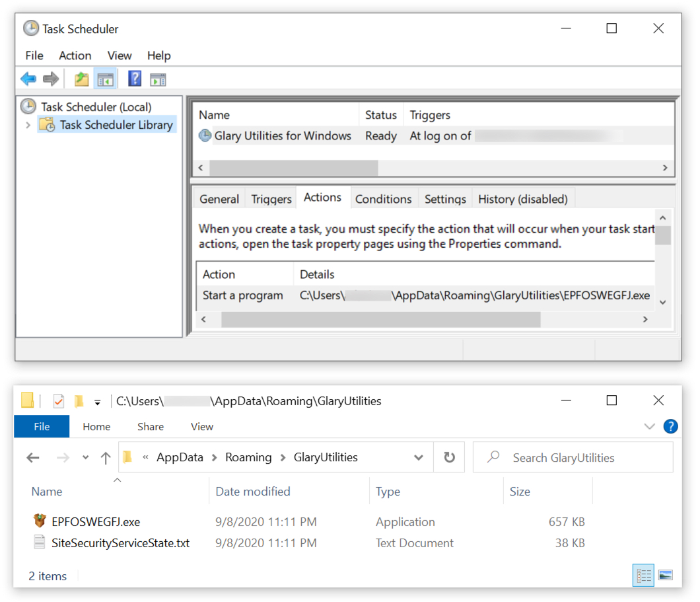The height and width of the screenshot is (602, 700).
Task: Click the Up One Level folder toolbar icon
Action: coord(81,79)
